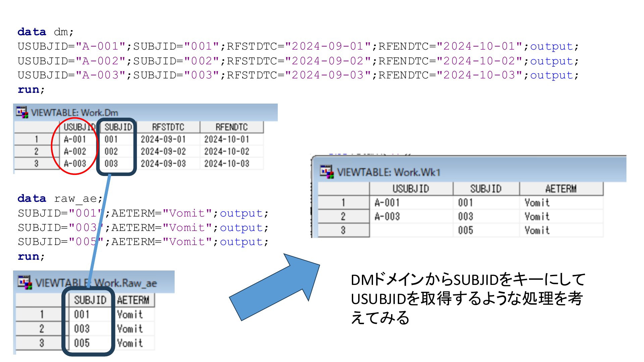Select USUBJID column header in Work.Wk1
The width and height of the screenshot is (644, 362).
pyautogui.click(x=411, y=189)
